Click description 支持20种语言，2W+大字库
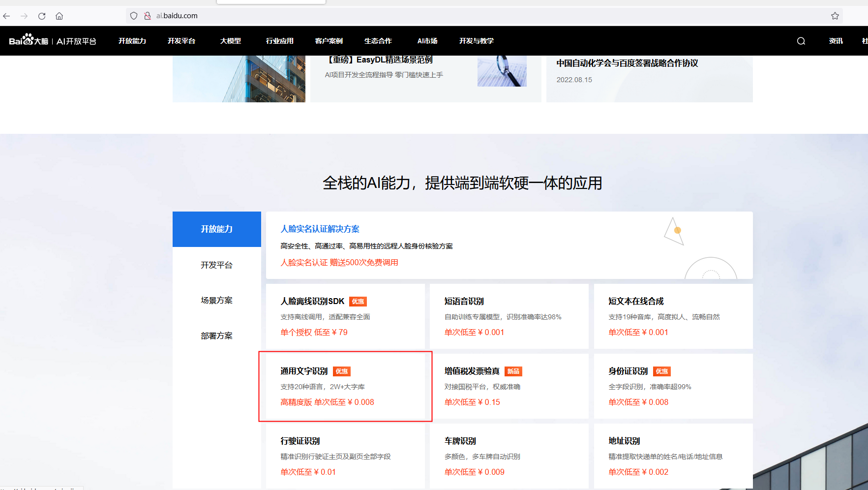 click(x=323, y=387)
